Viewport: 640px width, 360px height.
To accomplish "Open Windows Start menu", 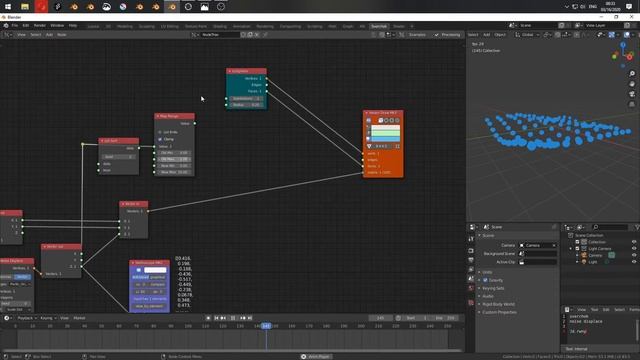I will coord(8,7).
